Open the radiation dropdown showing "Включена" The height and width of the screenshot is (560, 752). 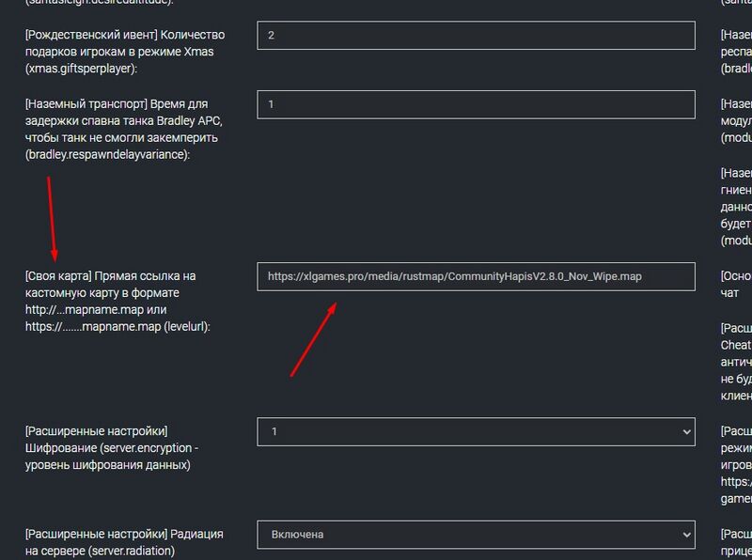pos(475,534)
